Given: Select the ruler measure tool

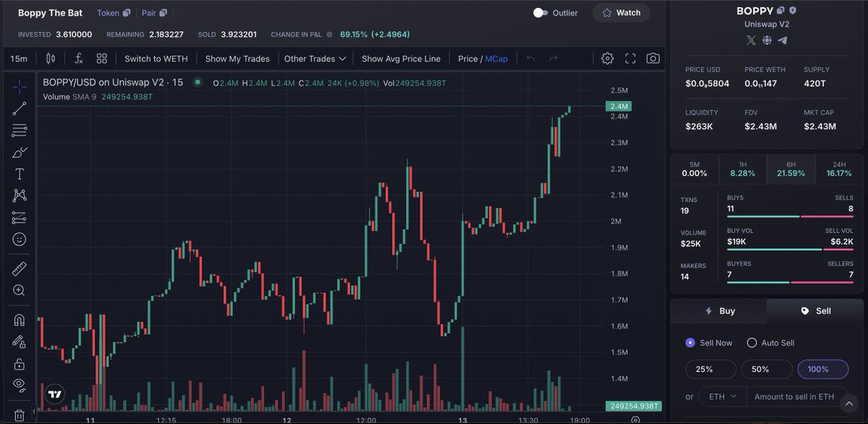Looking at the screenshot, I should click(x=20, y=269).
